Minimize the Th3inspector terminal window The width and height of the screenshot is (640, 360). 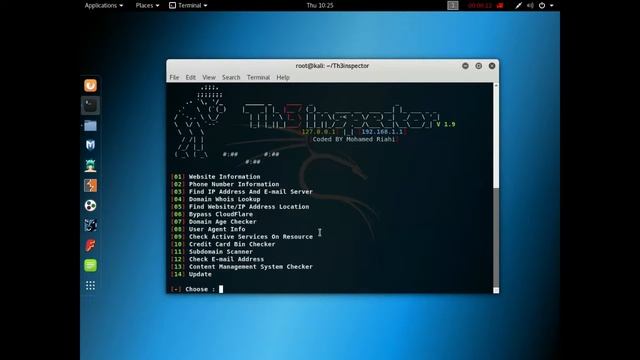click(465, 66)
